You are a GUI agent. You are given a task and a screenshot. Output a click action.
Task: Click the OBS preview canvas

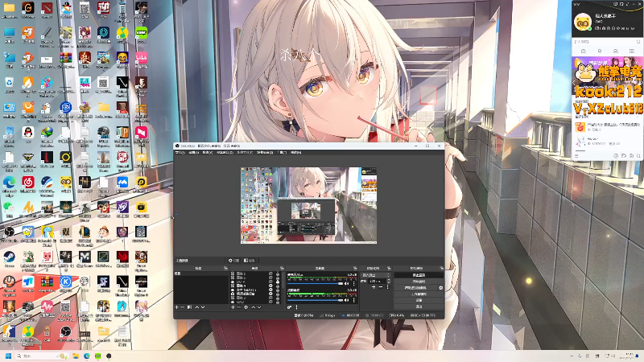click(x=308, y=205)
